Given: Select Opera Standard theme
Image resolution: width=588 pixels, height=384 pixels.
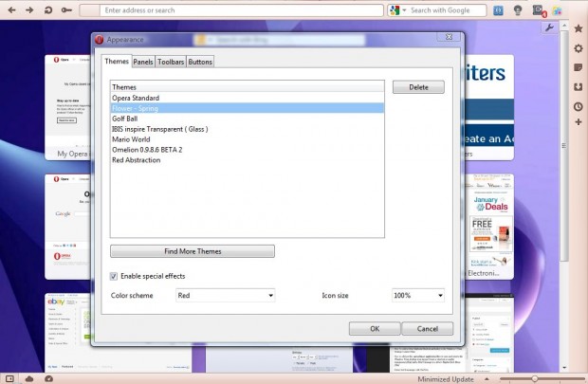Looking at the screenshot, I should click(248, 98).
